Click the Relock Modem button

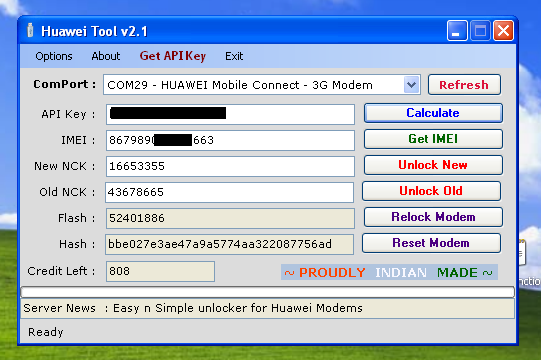coord(433,217)
